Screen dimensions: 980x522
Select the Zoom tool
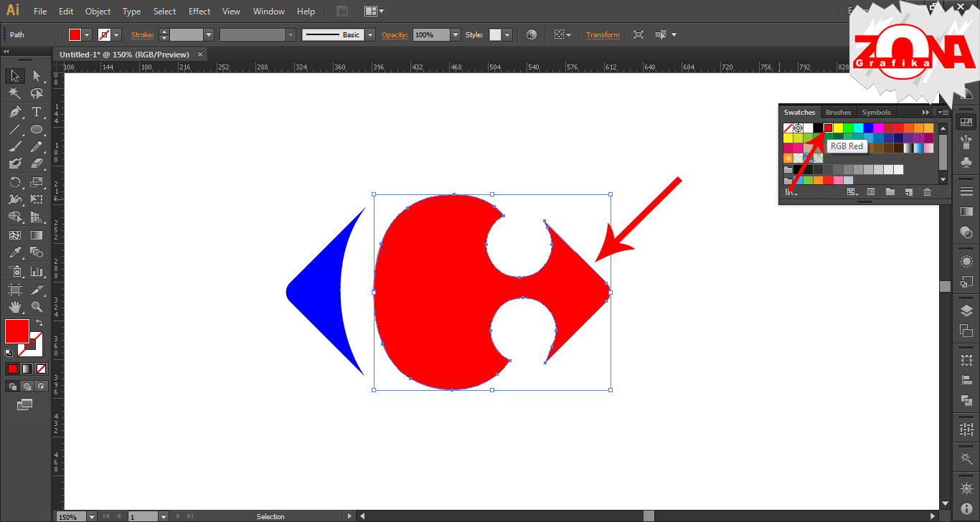click(x=37, y=307)
